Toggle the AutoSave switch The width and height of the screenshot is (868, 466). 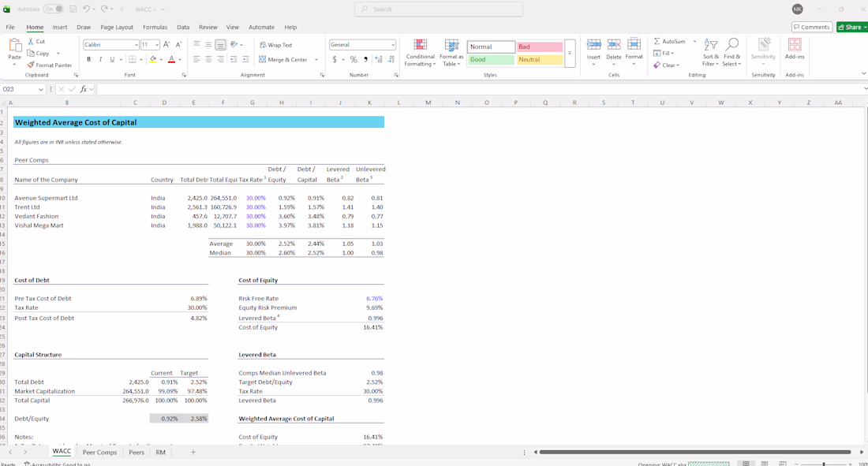tap(53, 9)
